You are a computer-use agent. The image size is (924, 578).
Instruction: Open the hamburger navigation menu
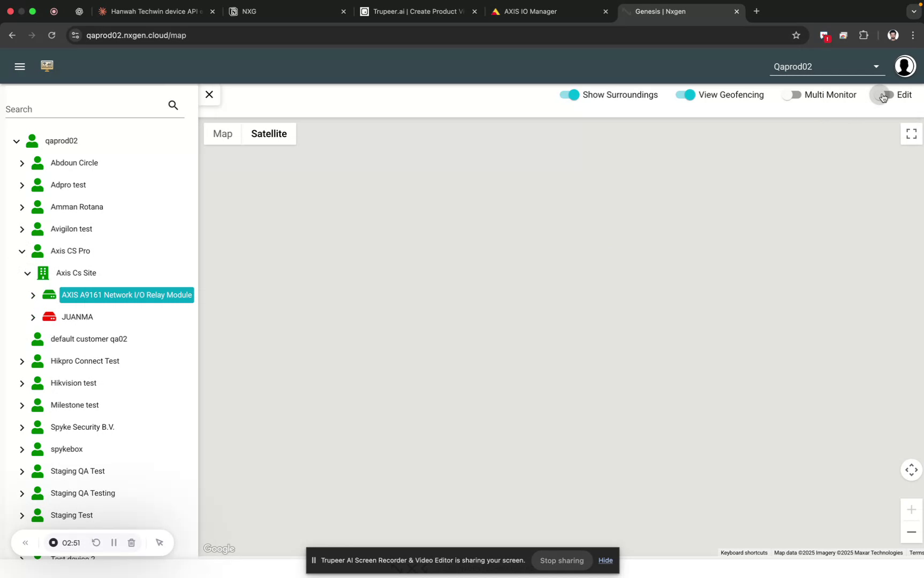(20, 66)
